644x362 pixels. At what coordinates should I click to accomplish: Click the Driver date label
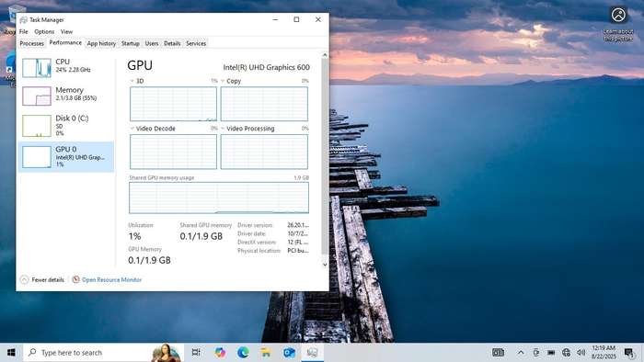coord(251,233)
